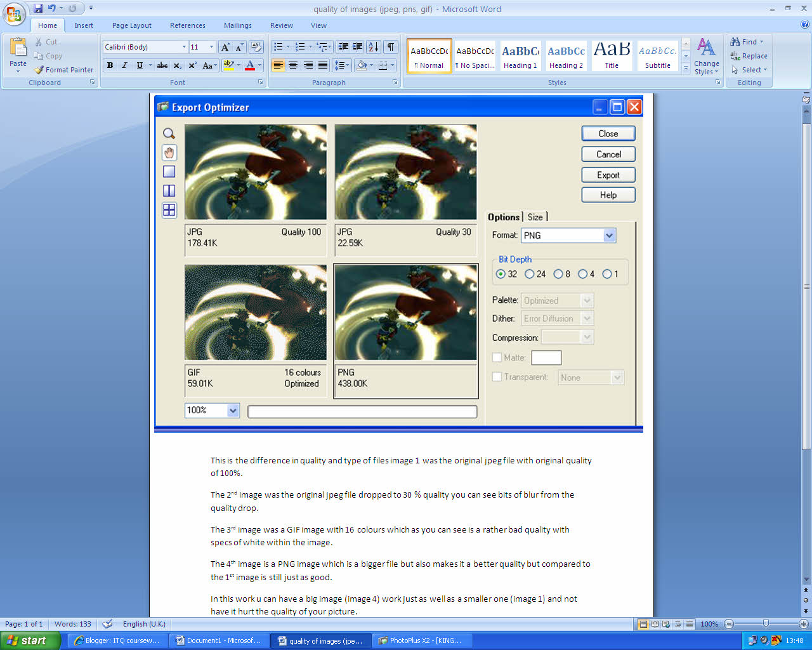
Task: Activate the Format Painter
Action: click(x=63, y=70)
